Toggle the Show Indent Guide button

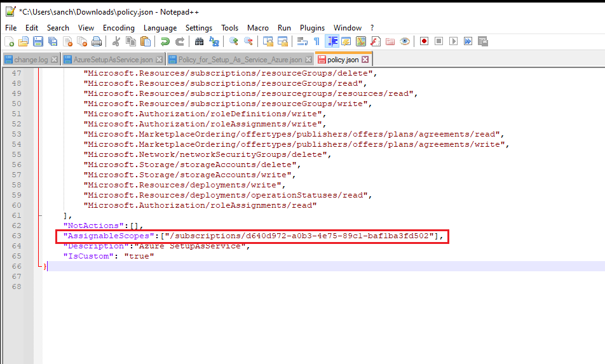point(332,41)
